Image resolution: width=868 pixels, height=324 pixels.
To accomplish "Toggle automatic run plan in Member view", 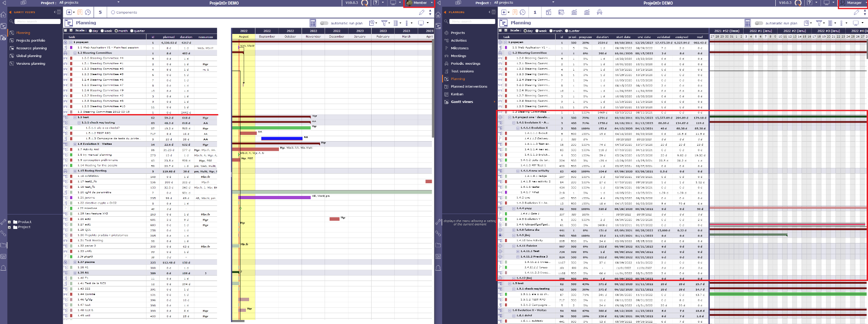I will 324,23.
